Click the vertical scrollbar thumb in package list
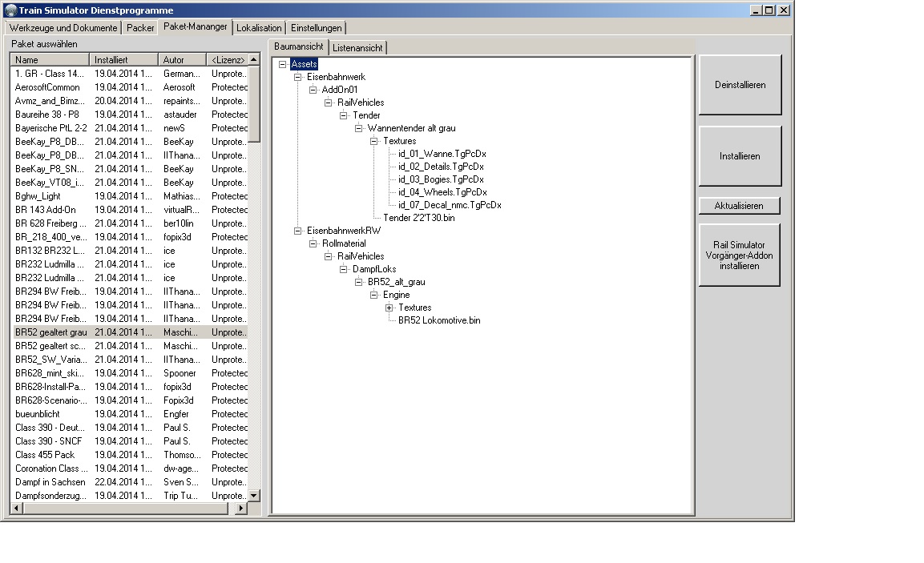Image resolution: width=924 pixels, height=563 pixels. coord(254,103)
